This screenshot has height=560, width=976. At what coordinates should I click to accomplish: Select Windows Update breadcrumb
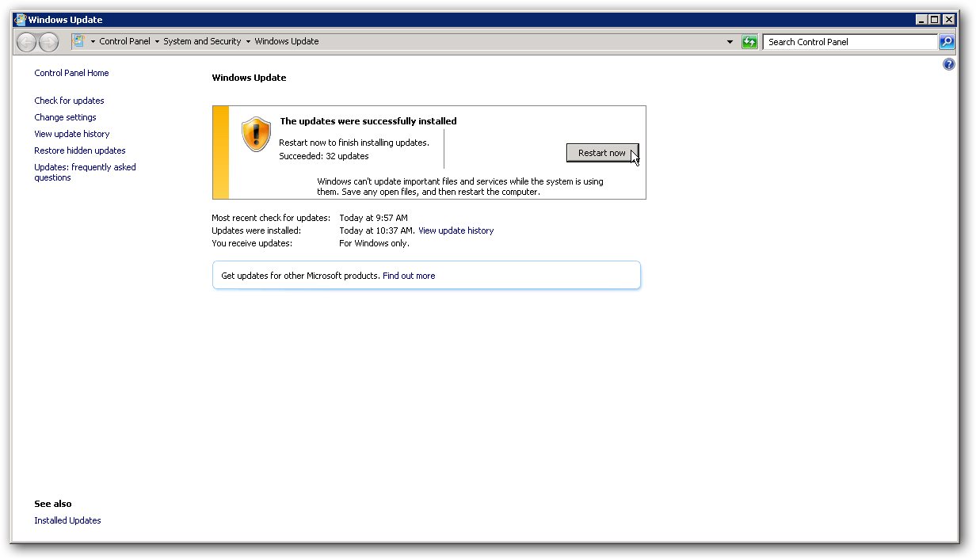pos(287,42)
